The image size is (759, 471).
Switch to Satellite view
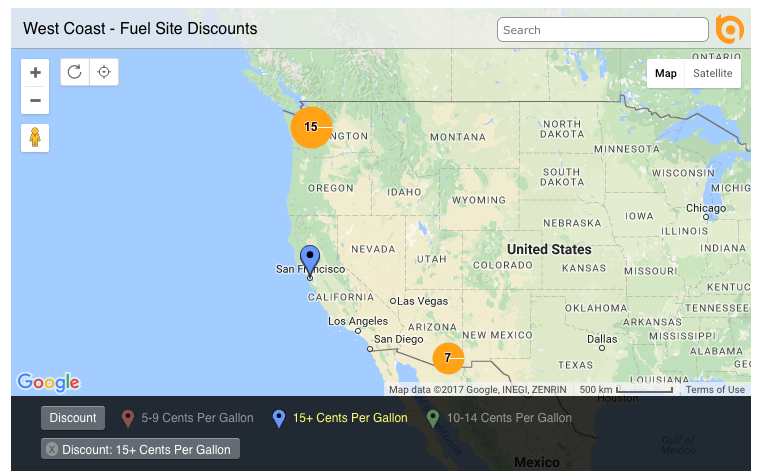[x=713, y=74]
